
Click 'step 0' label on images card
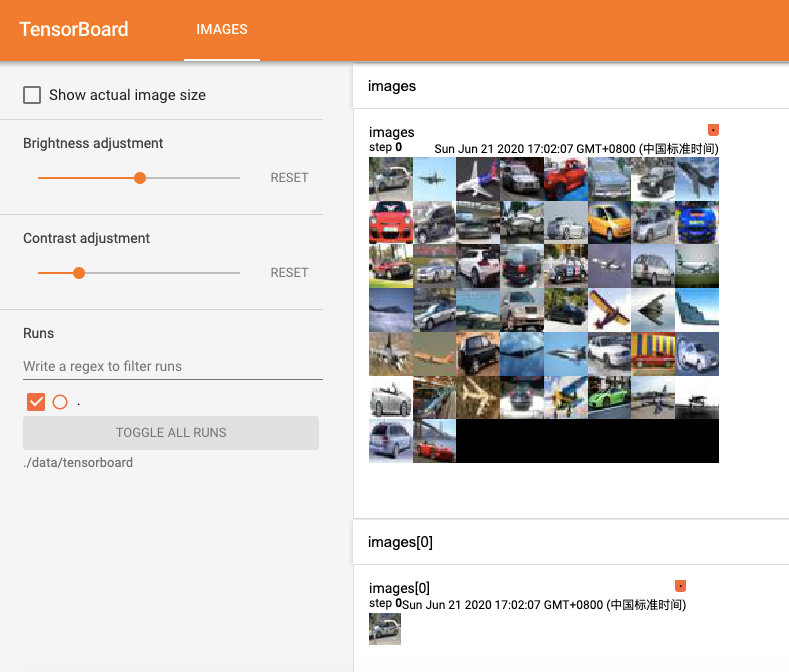(x=385, y=147)
